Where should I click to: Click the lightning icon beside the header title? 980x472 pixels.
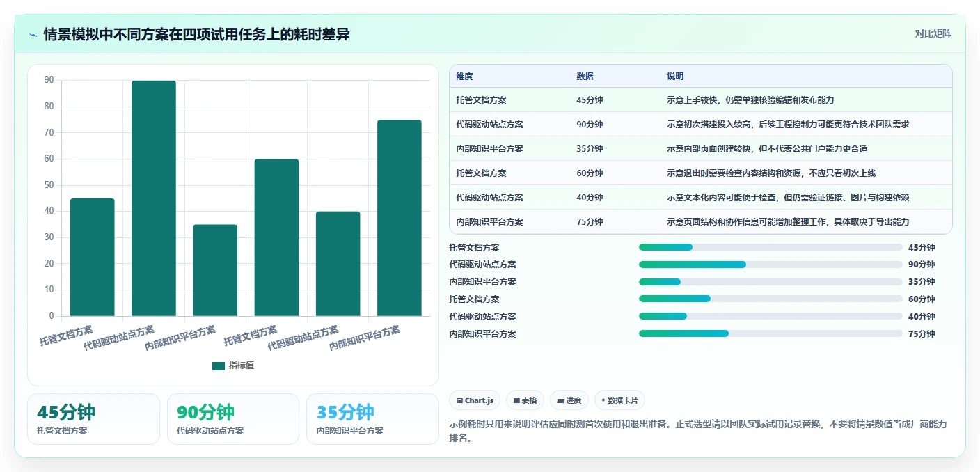tap(33, 34)
